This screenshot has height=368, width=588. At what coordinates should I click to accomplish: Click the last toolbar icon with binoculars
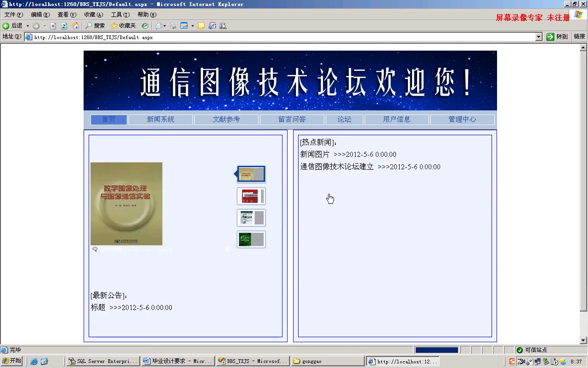223,26
